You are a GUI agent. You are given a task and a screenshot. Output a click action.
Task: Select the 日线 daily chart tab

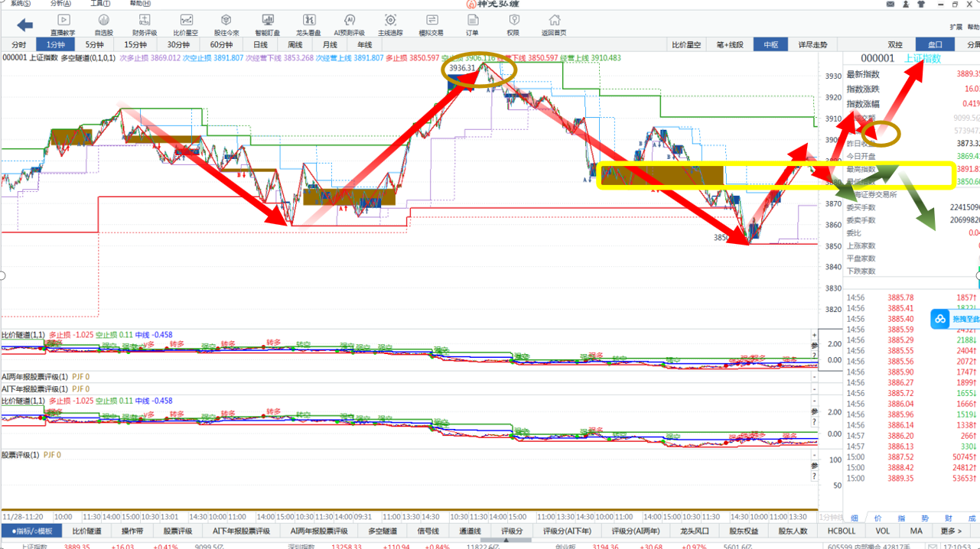click(260, 44)
